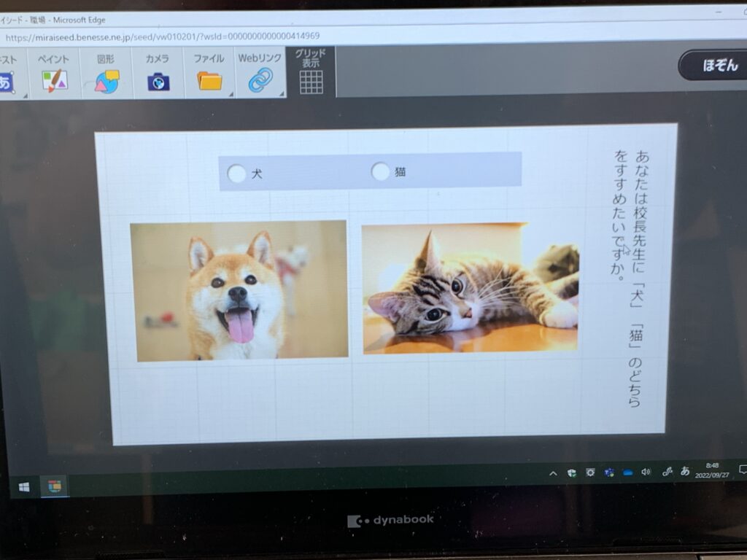The image size is (747, 560).
Task: Select the 犬 radio option
Action: coord(236,174)
